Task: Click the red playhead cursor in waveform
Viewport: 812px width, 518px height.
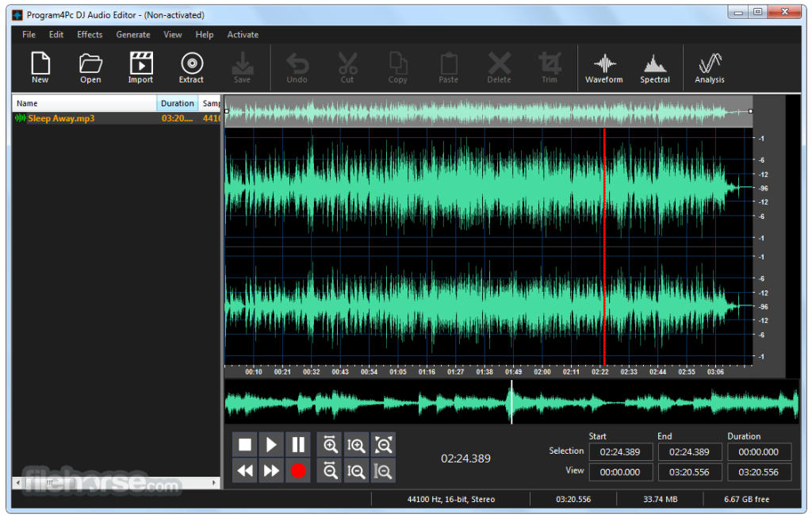Action: click(x=604, y=247)
